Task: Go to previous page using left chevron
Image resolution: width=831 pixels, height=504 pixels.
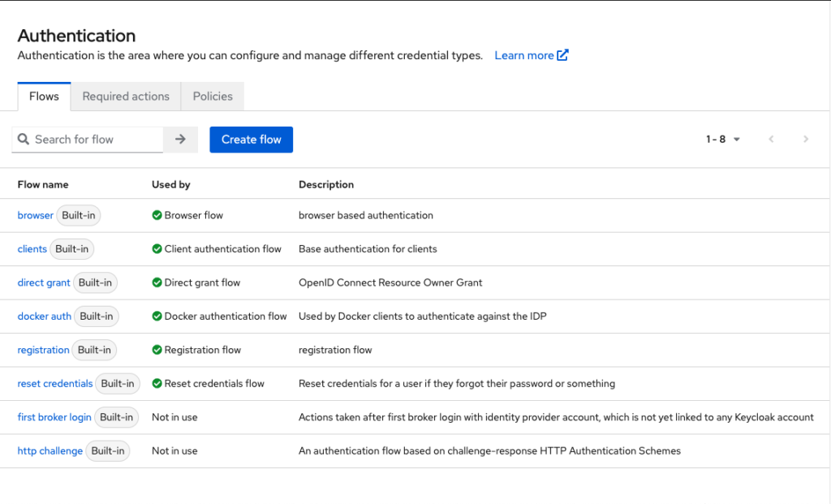Action: click(x=771, y=140)
